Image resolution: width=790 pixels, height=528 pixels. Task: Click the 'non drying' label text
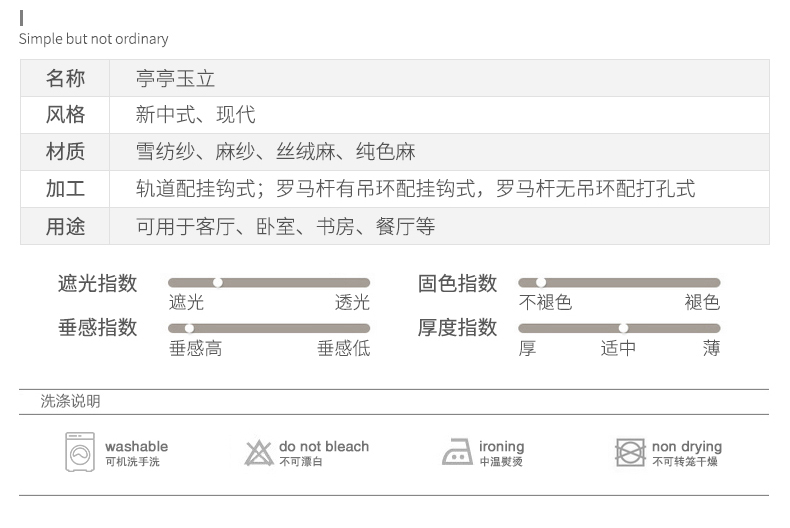(x=687, y=446)
